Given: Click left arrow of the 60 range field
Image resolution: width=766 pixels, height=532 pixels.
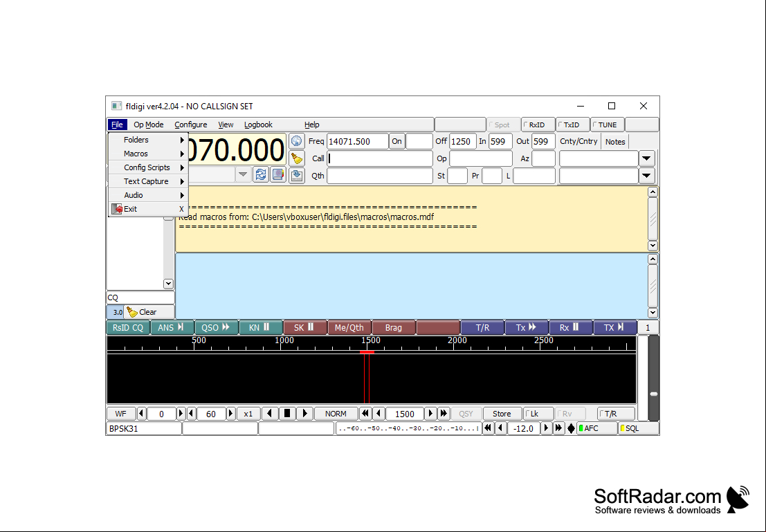Looking at the screenshot, I should point(192,413).
